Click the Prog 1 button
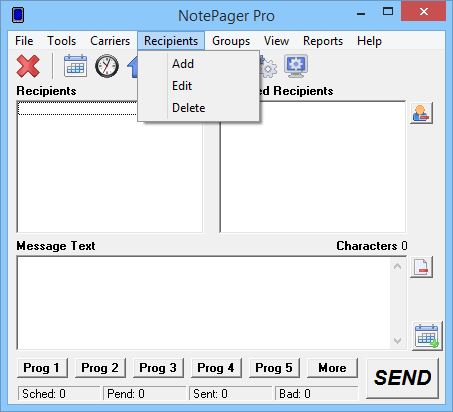The height and width of the screenshot is (412, 453). [42, 368]
